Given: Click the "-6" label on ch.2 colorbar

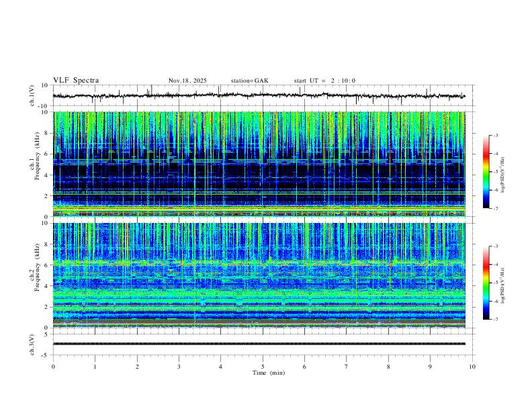Looking at the screenshot, I should [x=496, y=301].
